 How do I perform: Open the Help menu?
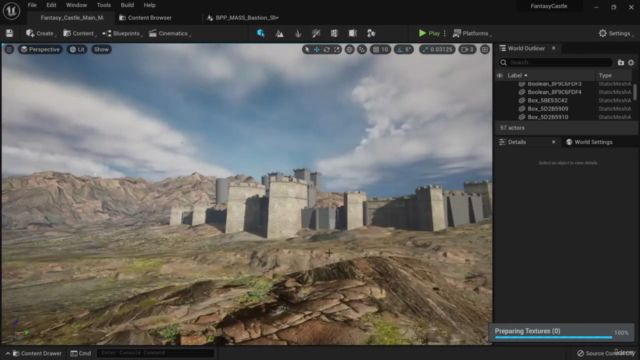click(149, 5)
